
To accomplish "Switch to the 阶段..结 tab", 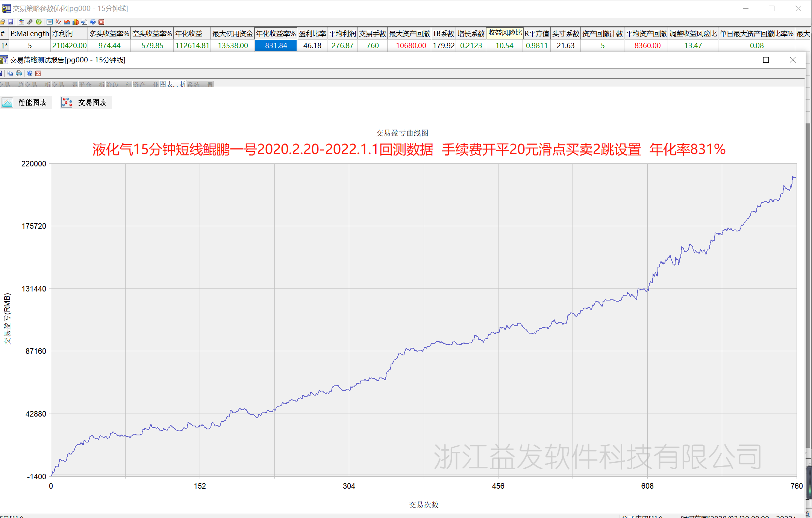I will pos(119,84).
